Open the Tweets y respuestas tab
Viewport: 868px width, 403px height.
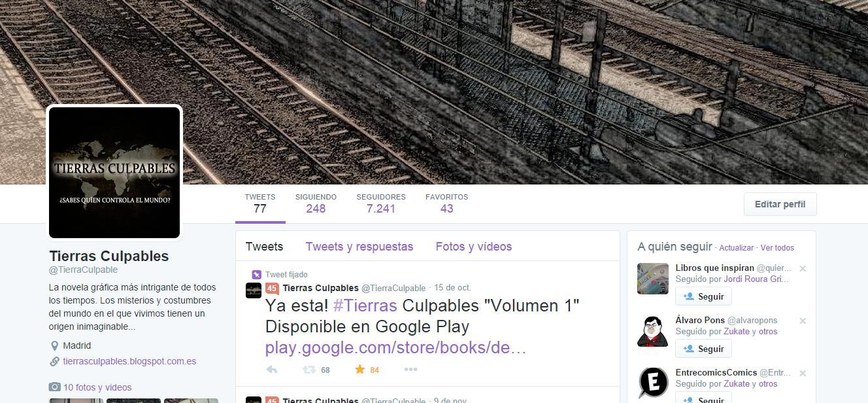click(359, 247)
